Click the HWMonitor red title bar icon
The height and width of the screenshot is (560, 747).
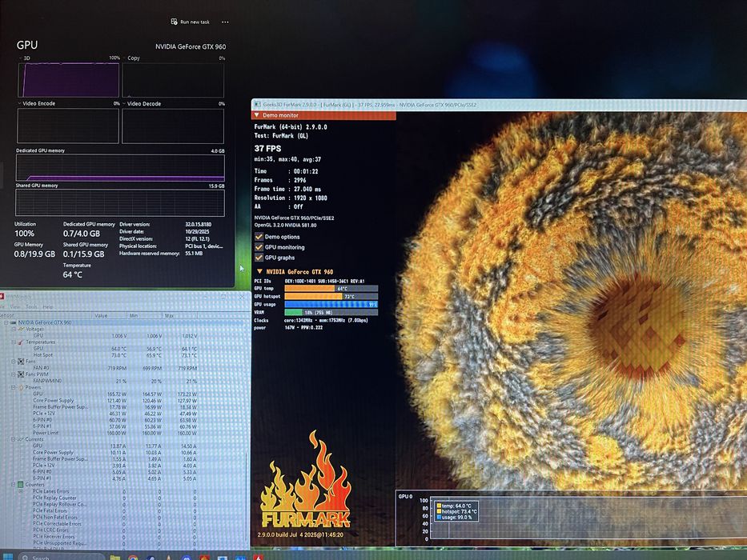[x=3, y=298]
